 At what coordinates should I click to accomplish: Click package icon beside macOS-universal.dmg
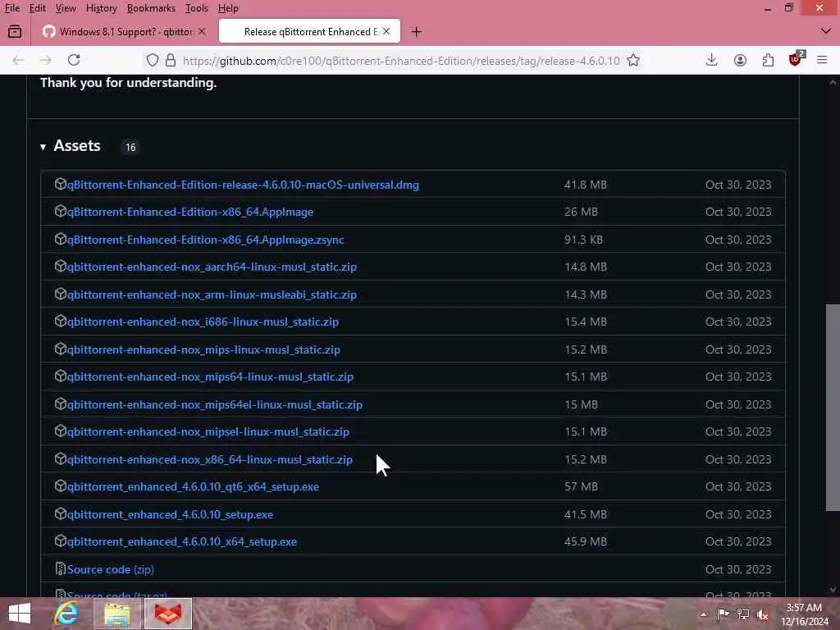60,185
